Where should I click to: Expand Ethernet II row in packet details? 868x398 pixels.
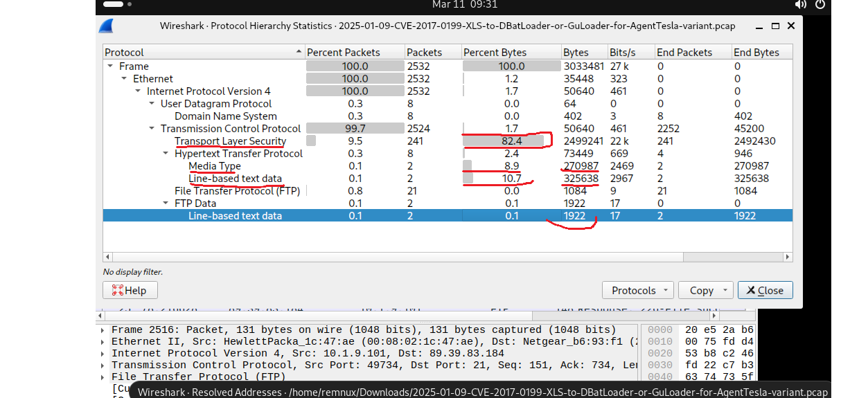[x=103, y=342]
